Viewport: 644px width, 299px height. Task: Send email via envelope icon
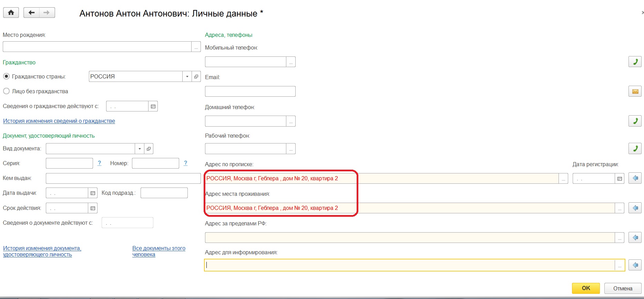tap(635, 92)
